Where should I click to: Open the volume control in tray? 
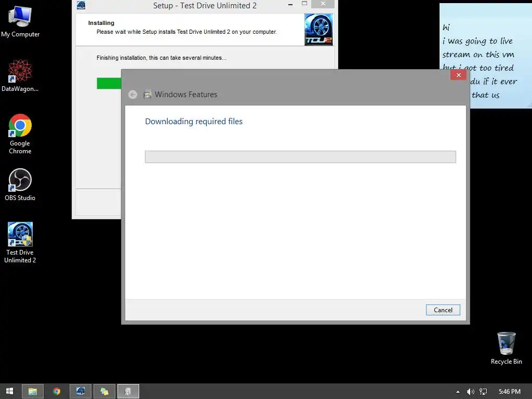(x=470, y=392)
